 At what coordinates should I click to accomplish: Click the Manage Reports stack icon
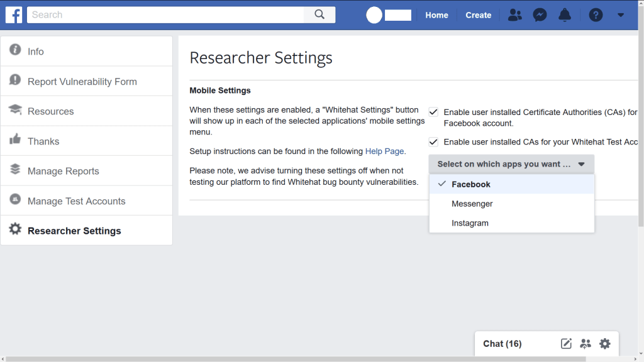[15, 169]
